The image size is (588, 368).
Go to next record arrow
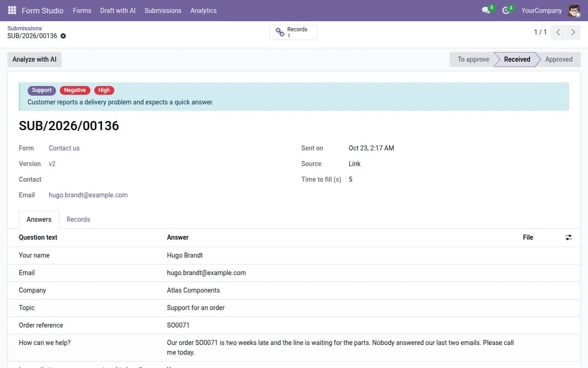(573, 32)
